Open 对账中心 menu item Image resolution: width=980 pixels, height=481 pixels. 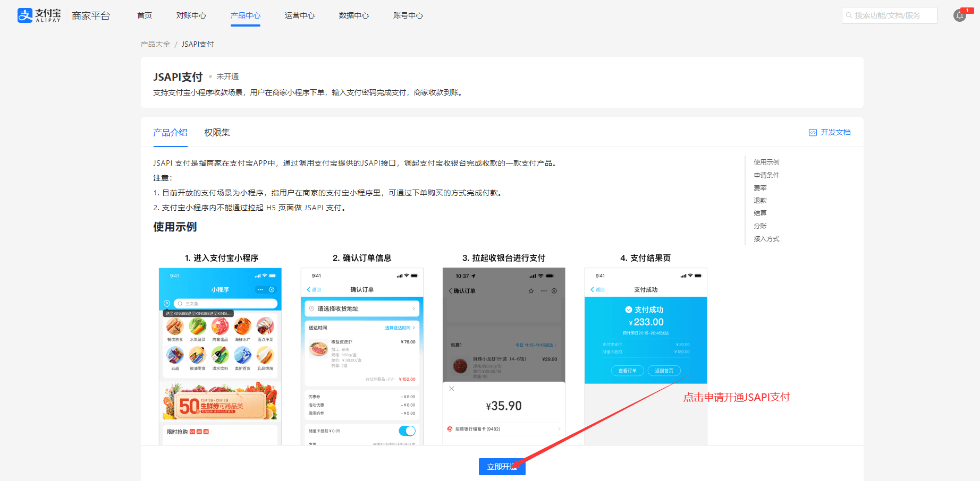[191, 15]
